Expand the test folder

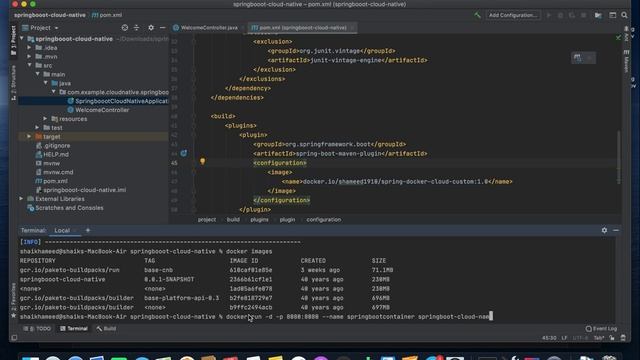pos(38,128)
